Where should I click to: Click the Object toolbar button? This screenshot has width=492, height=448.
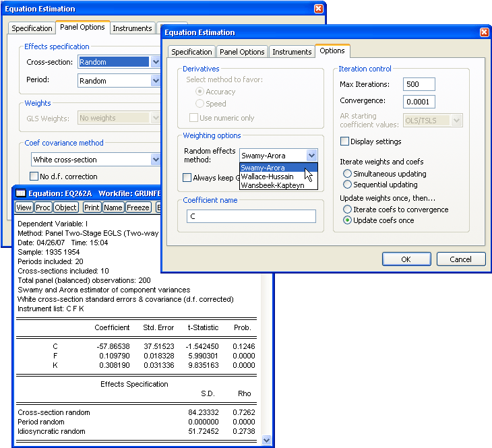click(66, 207)
